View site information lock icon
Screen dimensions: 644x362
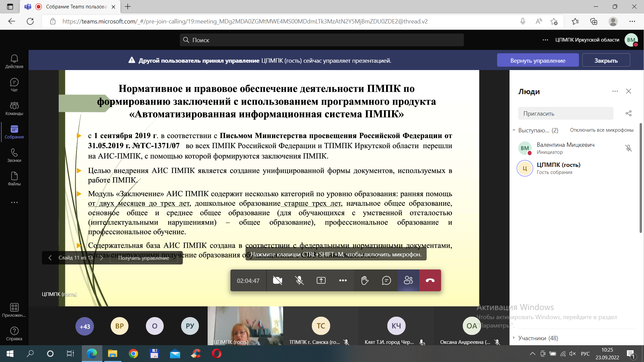coord(53,21)
